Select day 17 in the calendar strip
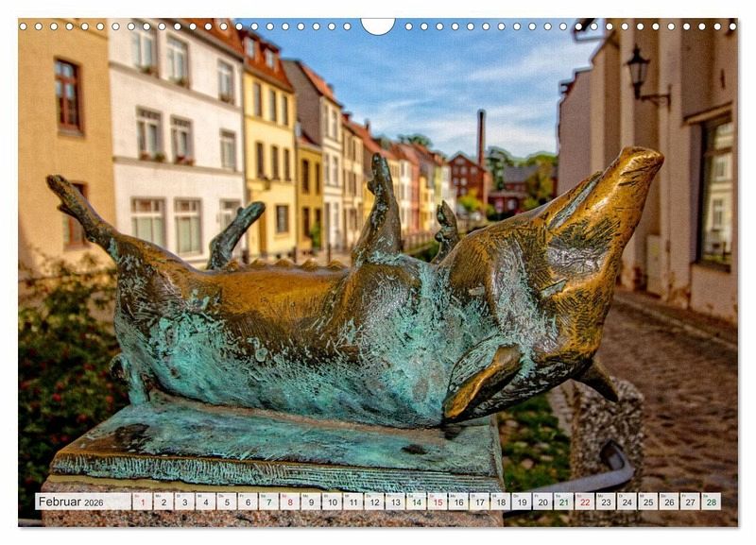This screenshot has width=756, height=545. click(480, 502)
